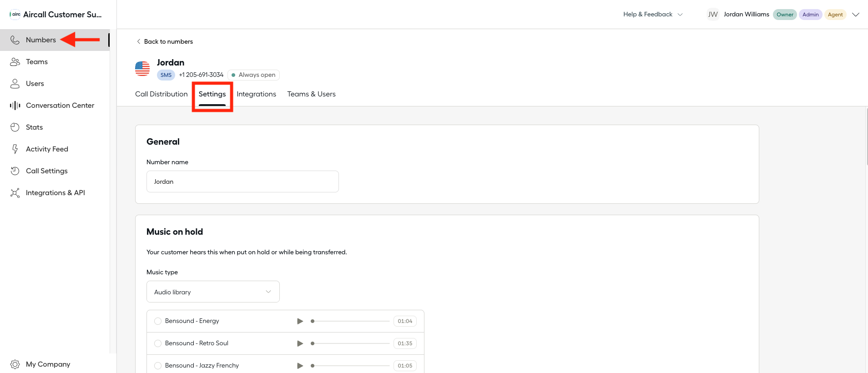Screen dimensions: 868x373
Task: Open My Company settings
Action: point(48,364)
